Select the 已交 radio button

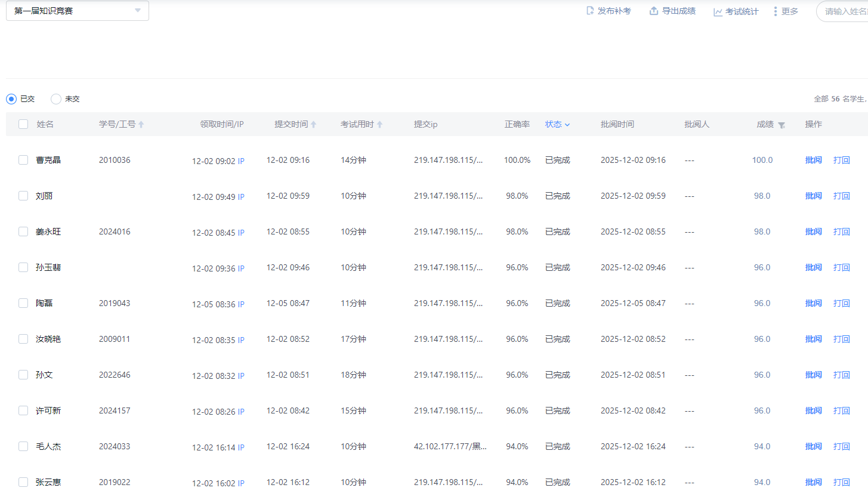pyautogui.click(x=11, y=99)
